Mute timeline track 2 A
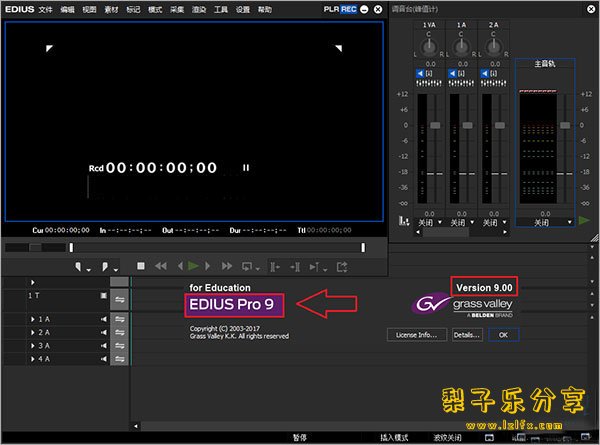 [104, 333]
